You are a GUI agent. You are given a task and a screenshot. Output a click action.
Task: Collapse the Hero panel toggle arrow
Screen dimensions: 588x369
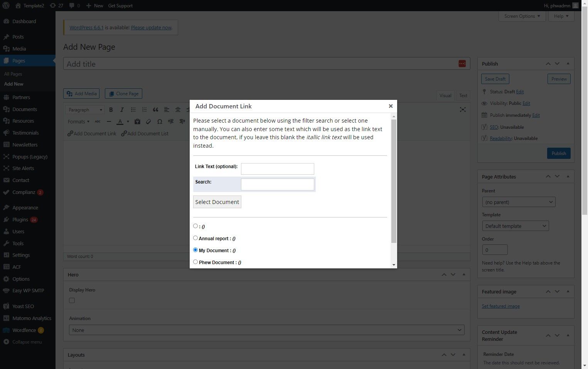pyautogui.click(x=464, y=275)
